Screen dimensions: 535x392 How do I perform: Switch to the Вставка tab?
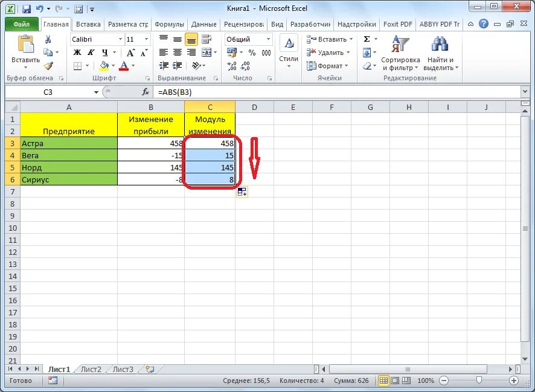click(88, 24)
